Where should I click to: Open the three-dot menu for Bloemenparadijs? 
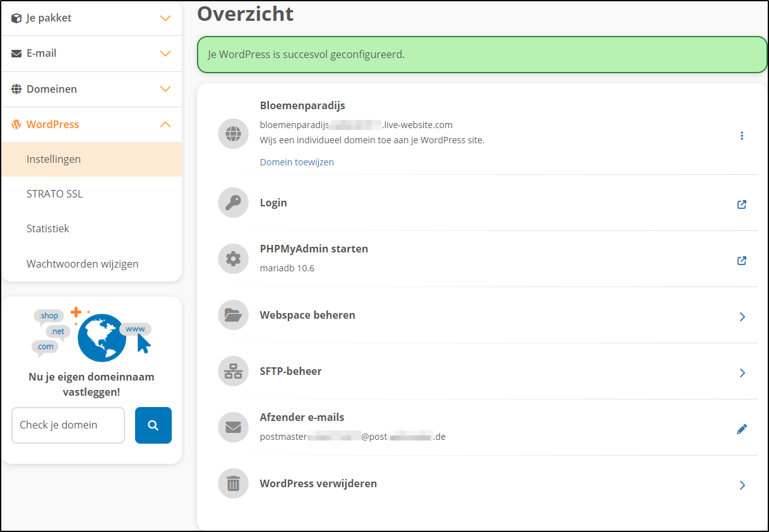coord(742,136)
